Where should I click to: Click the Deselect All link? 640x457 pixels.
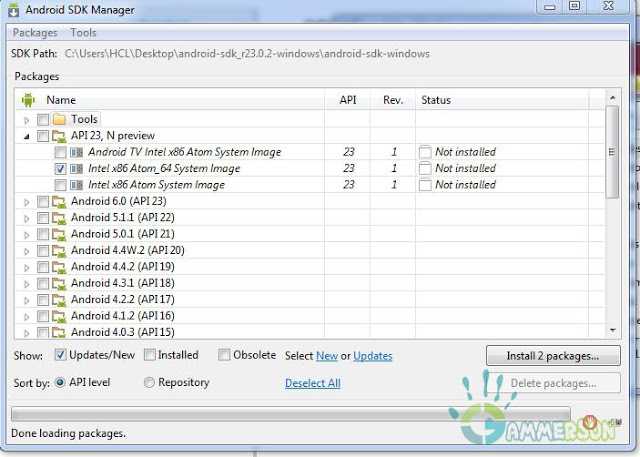(x=312, y=383)
